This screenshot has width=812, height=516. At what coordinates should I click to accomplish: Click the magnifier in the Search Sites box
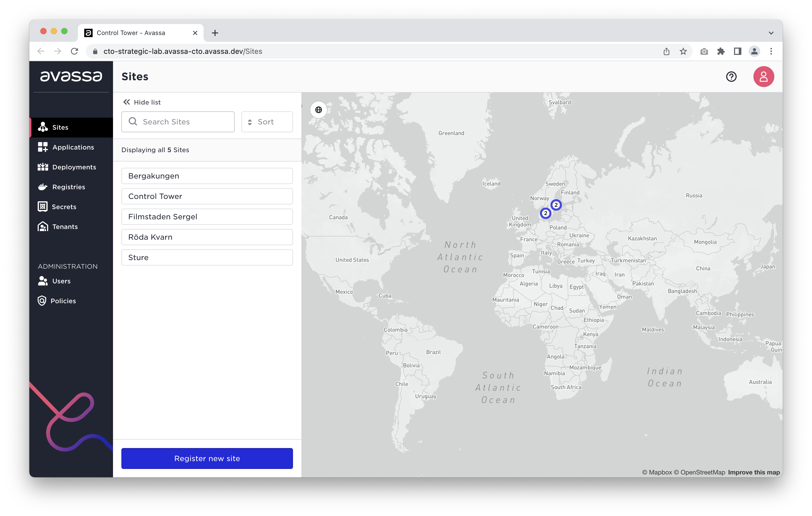pyautogui.click(x=133, y=122)
